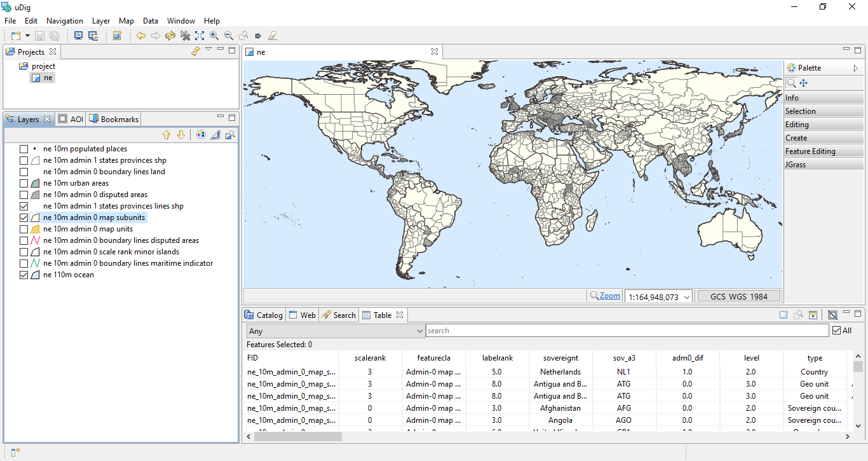
Task: Open the JGrass drawer in Palette
Action: pos(824,164)
